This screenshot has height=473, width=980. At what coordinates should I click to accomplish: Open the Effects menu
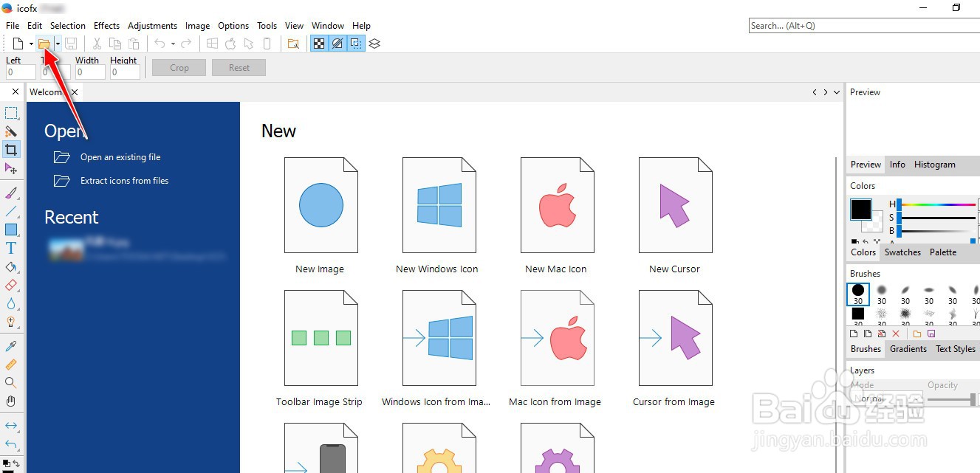106,26
